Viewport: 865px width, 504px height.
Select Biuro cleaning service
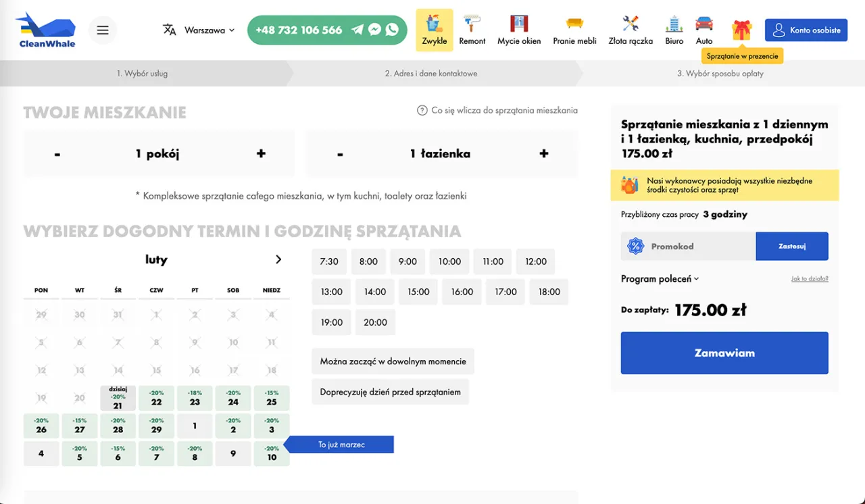(x=674, y=30)
